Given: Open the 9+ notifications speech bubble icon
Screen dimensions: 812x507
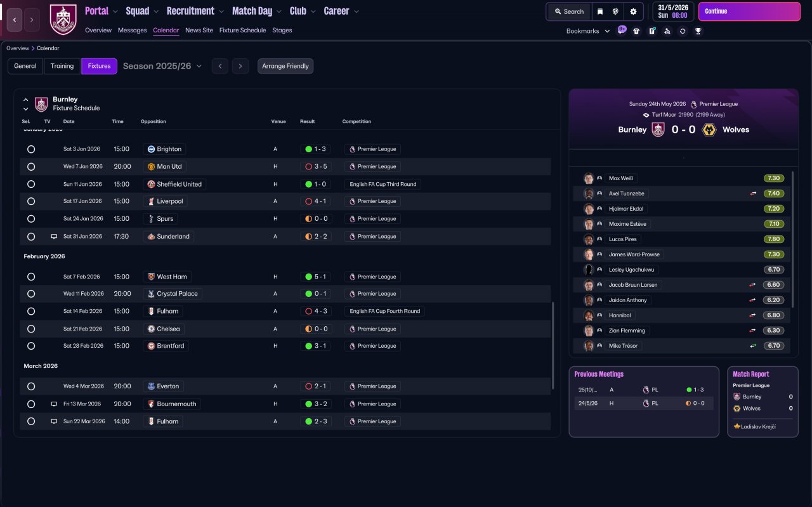Looking at the screenshot, I should coord(622,30).
